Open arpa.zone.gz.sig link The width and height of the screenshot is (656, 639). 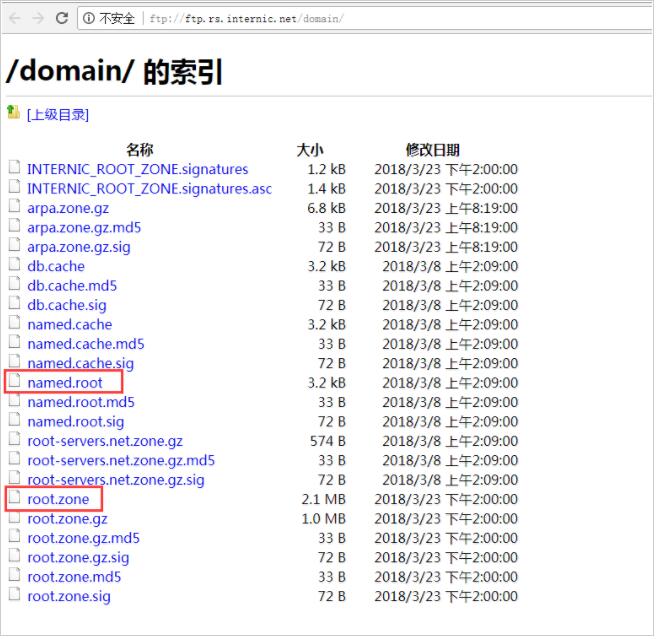click(79, 247)
